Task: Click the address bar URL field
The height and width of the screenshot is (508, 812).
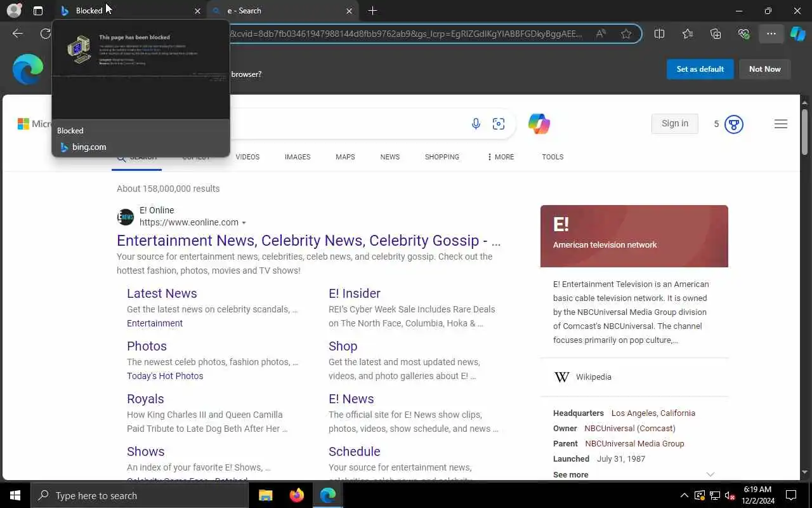Action: point(406,34)
